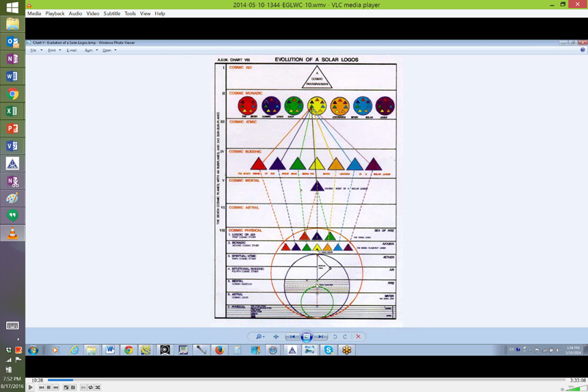Toggle remaining time on 3:33:08 label
The image size is (588, 392).
[x=578, y=380]
